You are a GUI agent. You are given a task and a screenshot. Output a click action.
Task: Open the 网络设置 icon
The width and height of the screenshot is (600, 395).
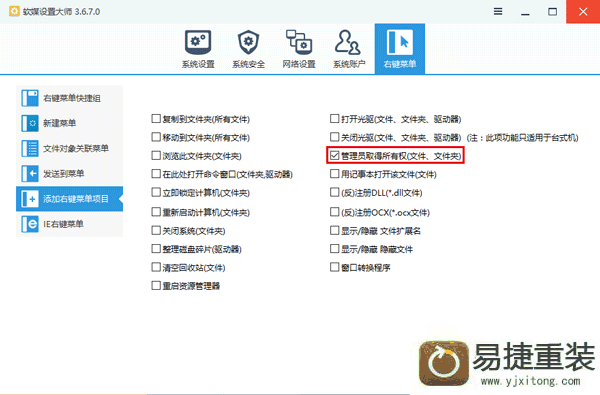pyautogui.click(x=299, y=42)
